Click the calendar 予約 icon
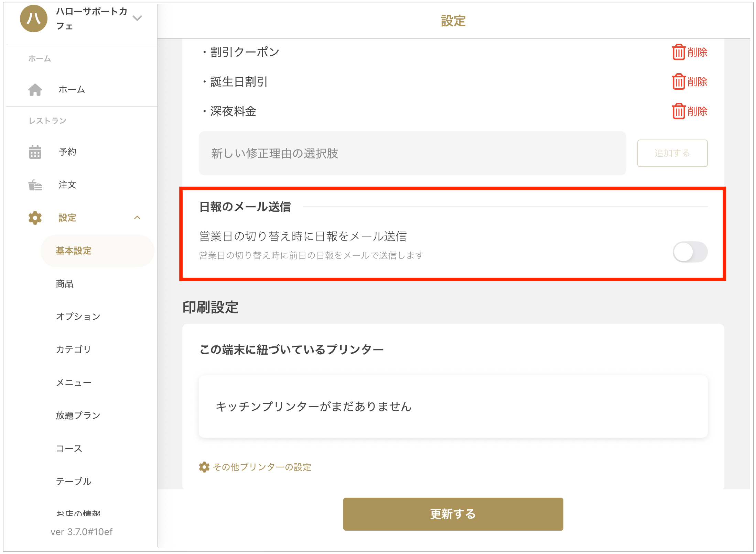 click(35, 152)
